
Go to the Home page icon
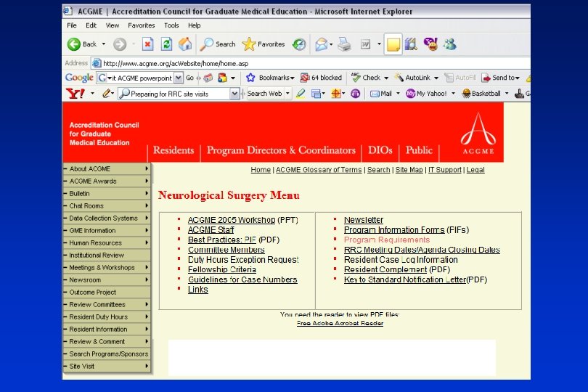tap(185, 44)
